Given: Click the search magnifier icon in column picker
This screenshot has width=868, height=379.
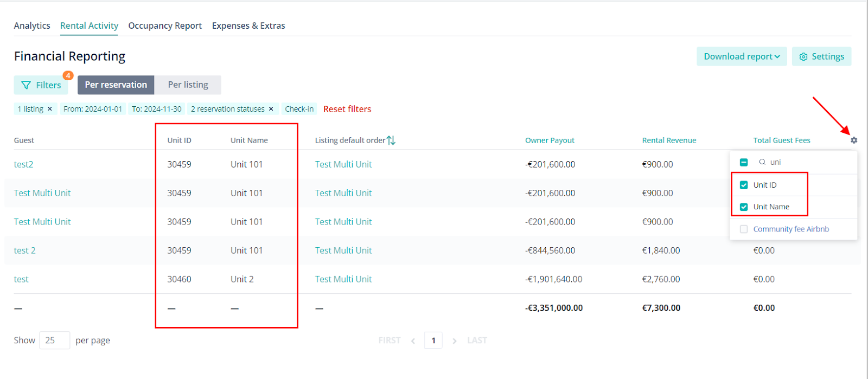Looking at the screenshot, I should click(x=762, y=162).
